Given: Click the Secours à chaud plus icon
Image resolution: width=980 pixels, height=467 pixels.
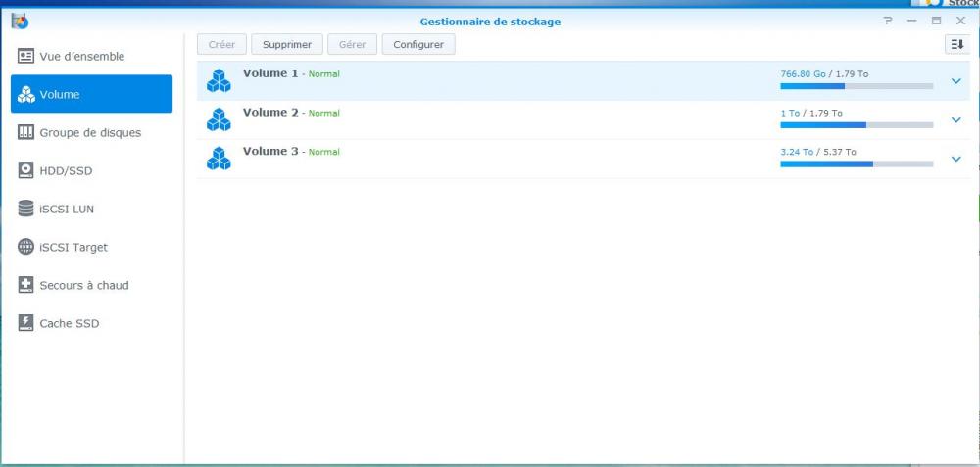Looking at the screenshot, I should coord(25,285).
